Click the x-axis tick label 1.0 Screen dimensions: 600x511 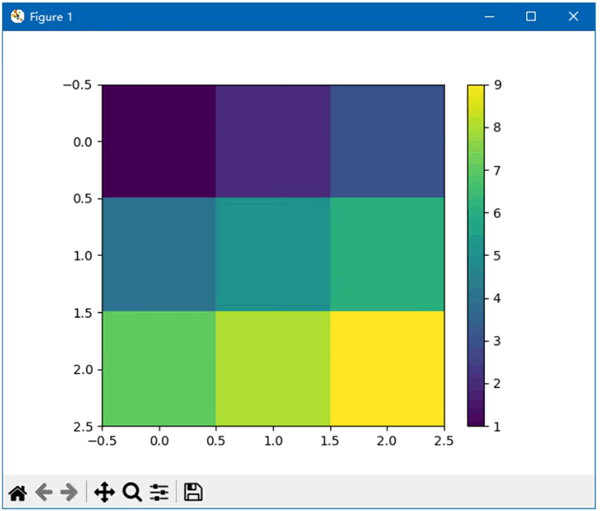pyautogui.click(x=273, y=441)
